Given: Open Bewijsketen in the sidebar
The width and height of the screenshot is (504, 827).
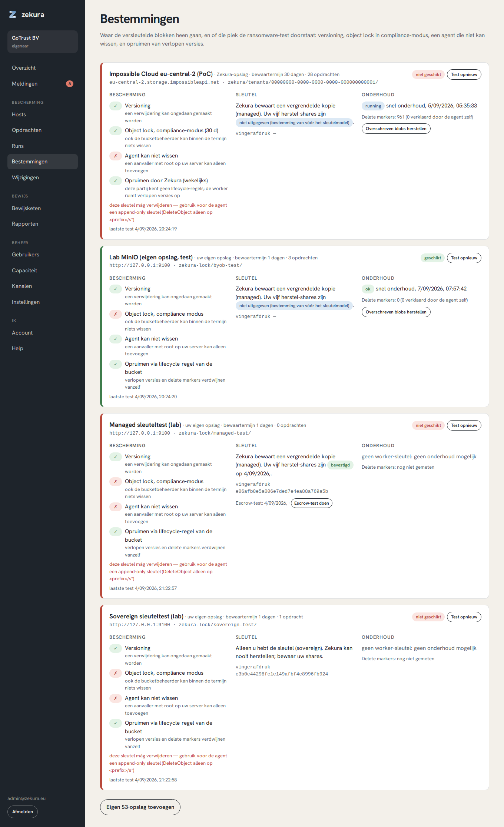Looking at the screenshot, I should click(x=43, y=208).
